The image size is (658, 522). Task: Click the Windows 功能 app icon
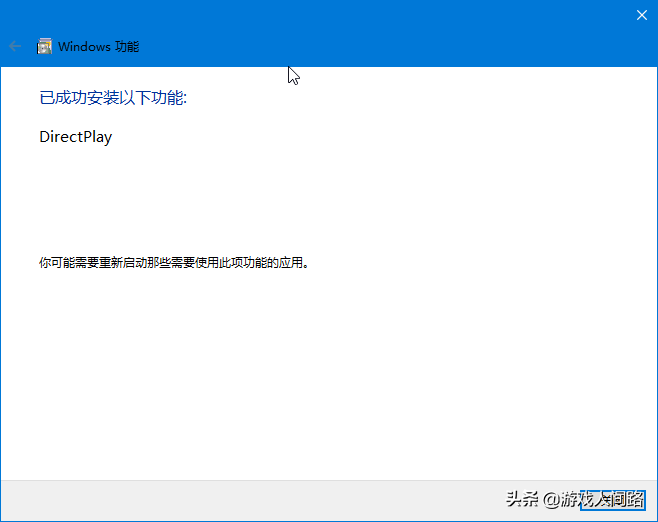pos(44,46)
